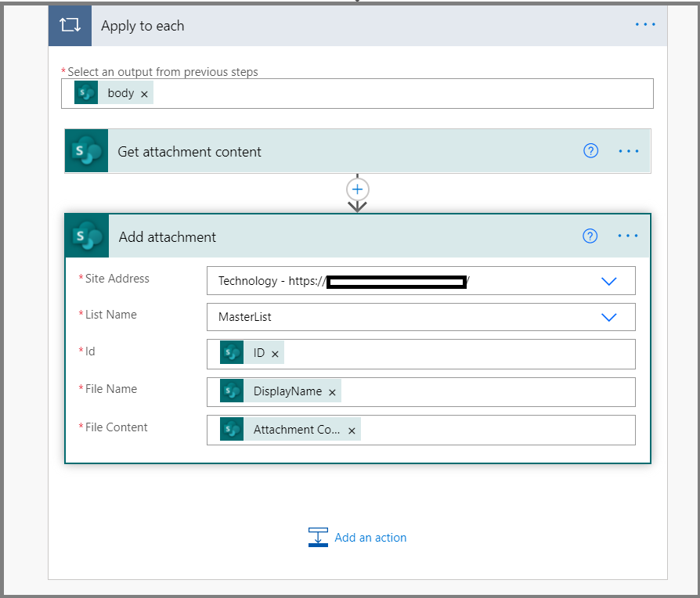This screenshot has height=598, width=700.
Task: Click the Add an action icon button
Action: tap(318, 538)
